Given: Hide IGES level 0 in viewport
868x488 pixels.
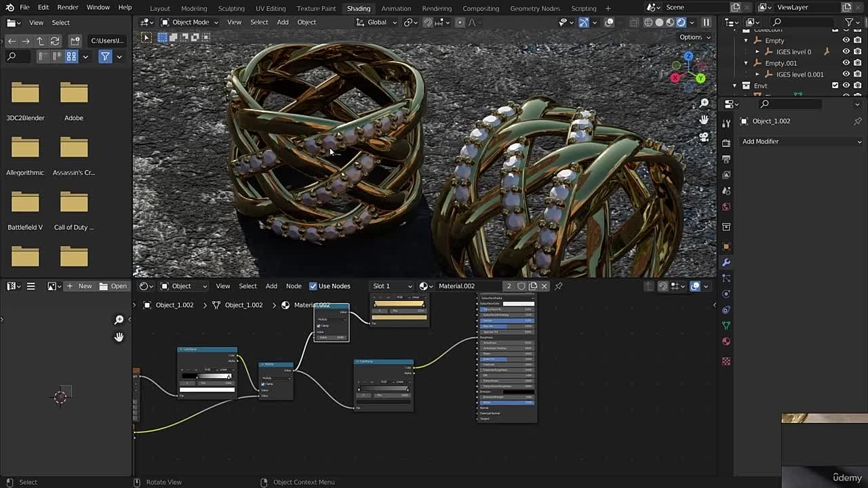Looking at the screenshot, I should coord(846,52).
